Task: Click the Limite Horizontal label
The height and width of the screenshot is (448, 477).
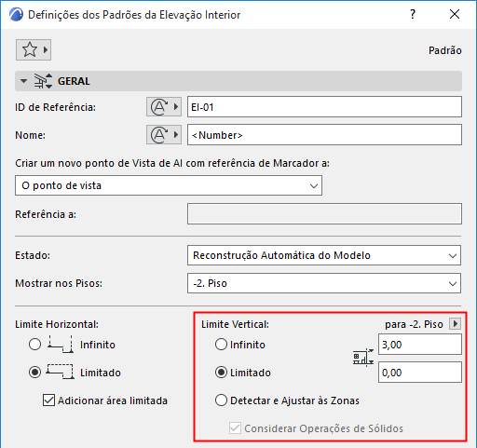Action: [57, 324]
